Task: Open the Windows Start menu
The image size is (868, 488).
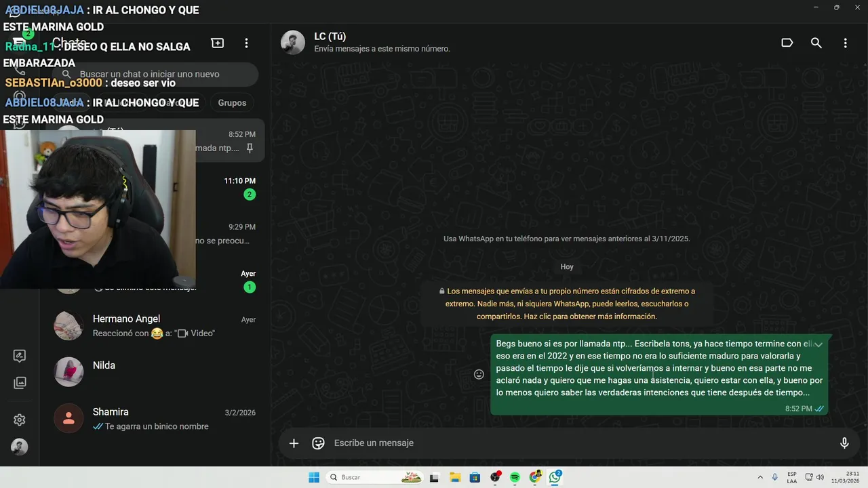Action: (314, 477)
